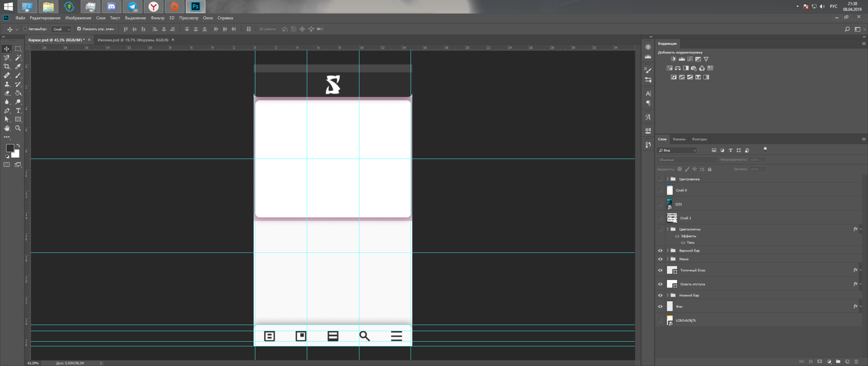Viewport: 868px width, 366px height.
Task: Add a Brightness/Contrast adjustment
Action: pyautogui.click(x=673, y=59)
